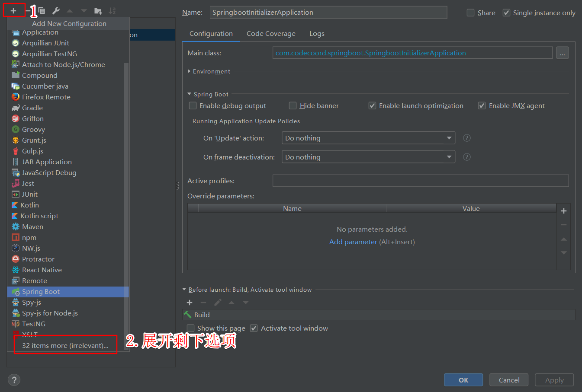The height and width of the screenshot is (392, 582).
Task: Select the Maven configuration type
Action: click(x=32, y=226)
